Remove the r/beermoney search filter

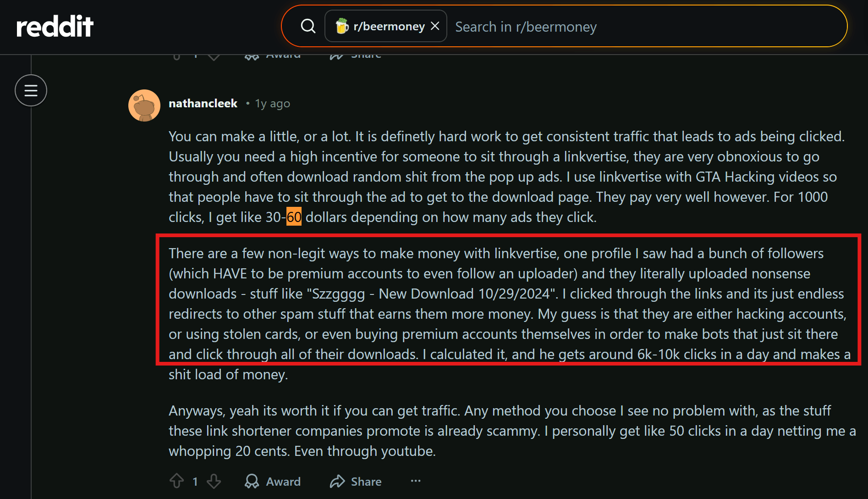click(435, 26)
